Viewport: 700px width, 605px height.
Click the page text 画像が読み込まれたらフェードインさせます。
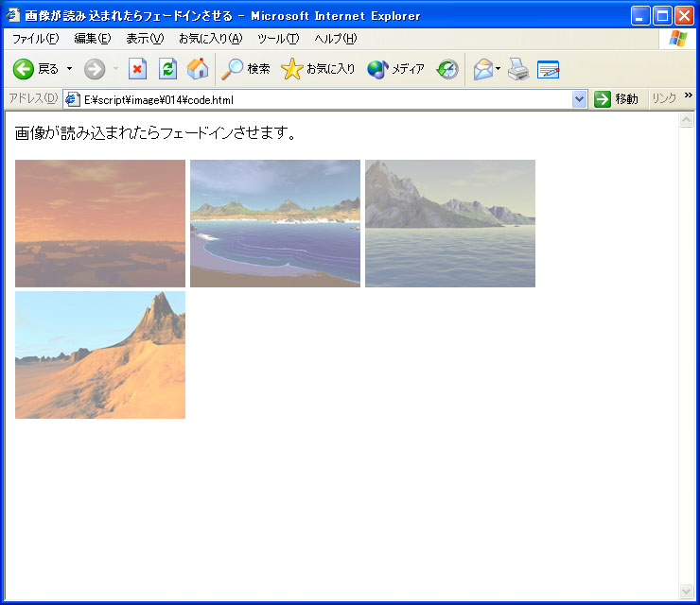155,133
